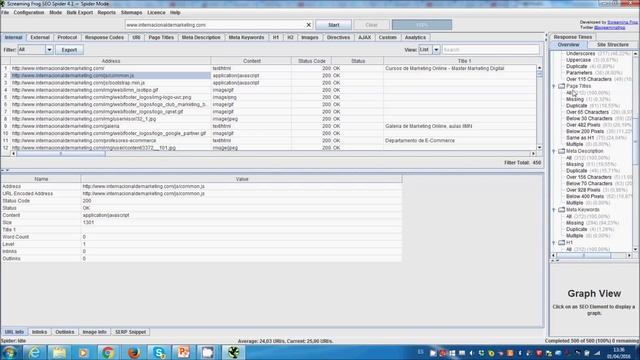This screenshot has width=640, height=360.
Task: Click the left arrow of the results table horizontal scrollbar
Action: pyautogui.click(x=13, y=154)
